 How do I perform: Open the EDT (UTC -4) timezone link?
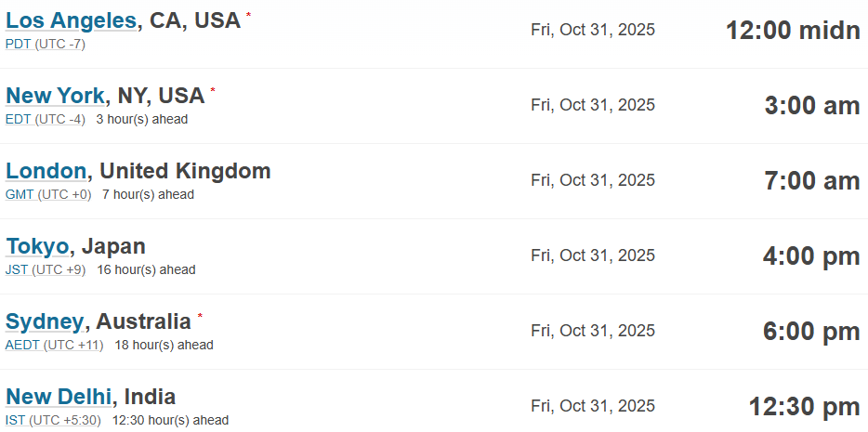pyautogui.click(x=46, y=119)
